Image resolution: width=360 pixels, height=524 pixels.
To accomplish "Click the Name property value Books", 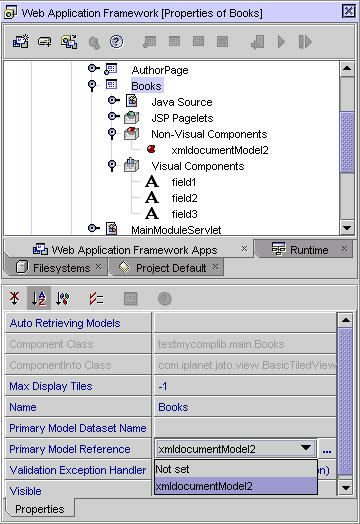I will [x=245, y=407].
